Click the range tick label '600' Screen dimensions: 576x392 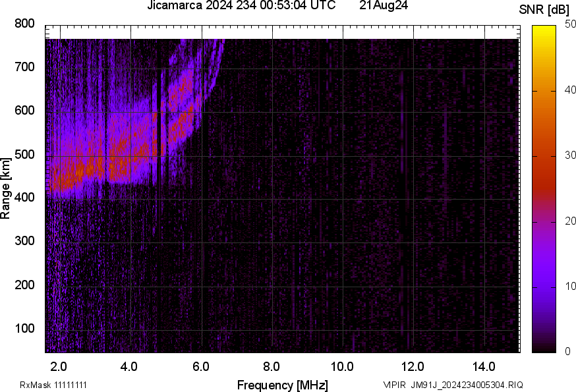24,111
